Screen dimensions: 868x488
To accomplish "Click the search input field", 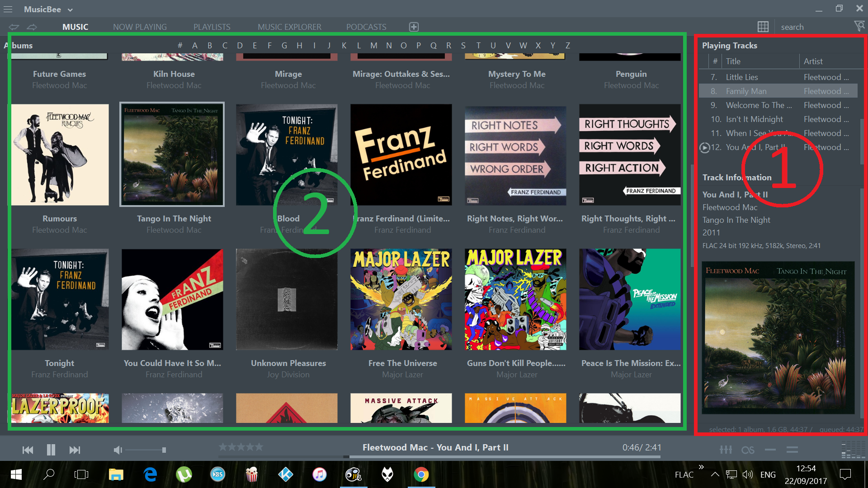I will coord(814,27).
